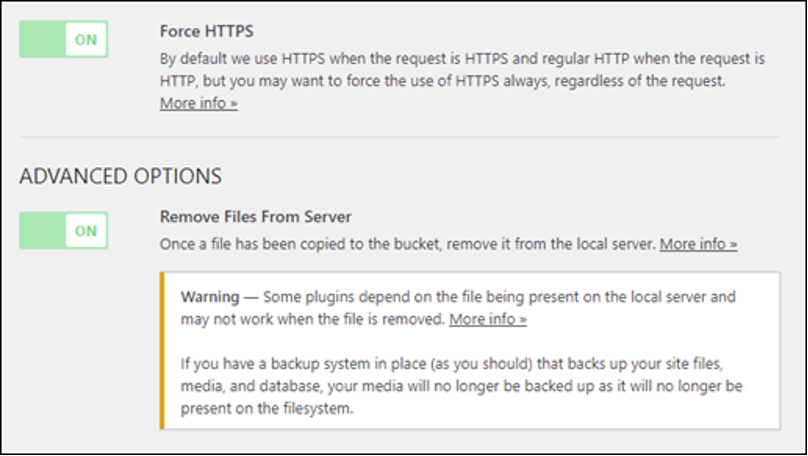This screenshot has height=456, width=808.
Task: Open More info link after 'local server.'
Action: click(x=698, y=244)
